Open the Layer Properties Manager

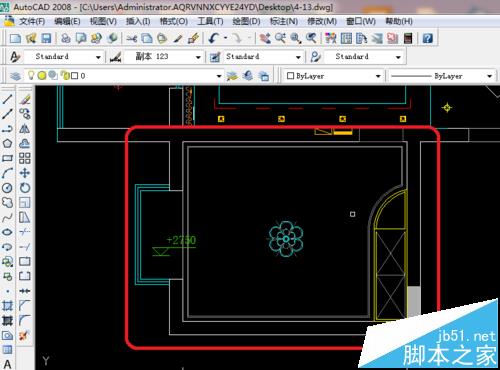(15, 76)
